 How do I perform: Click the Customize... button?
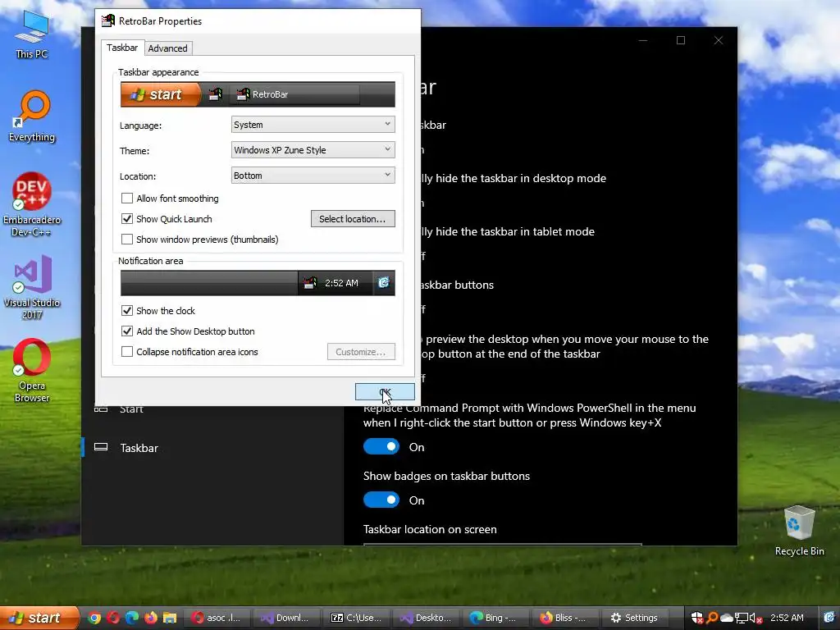pos(361,352)
